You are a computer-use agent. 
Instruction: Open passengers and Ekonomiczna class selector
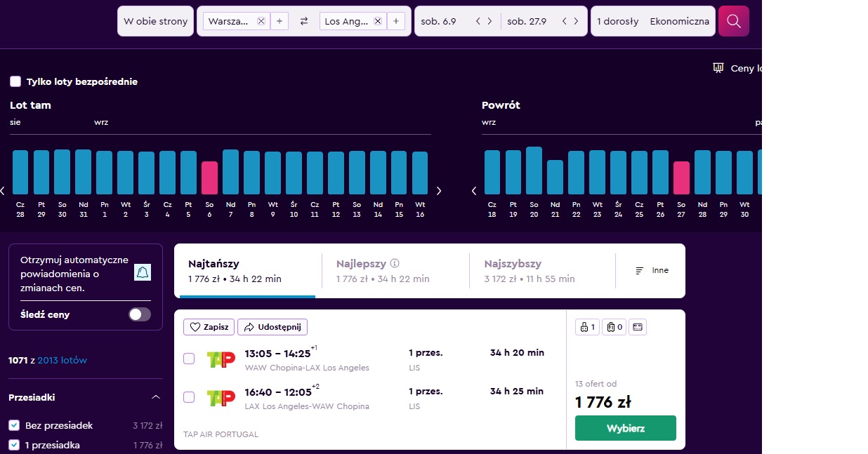click(653, 21)
